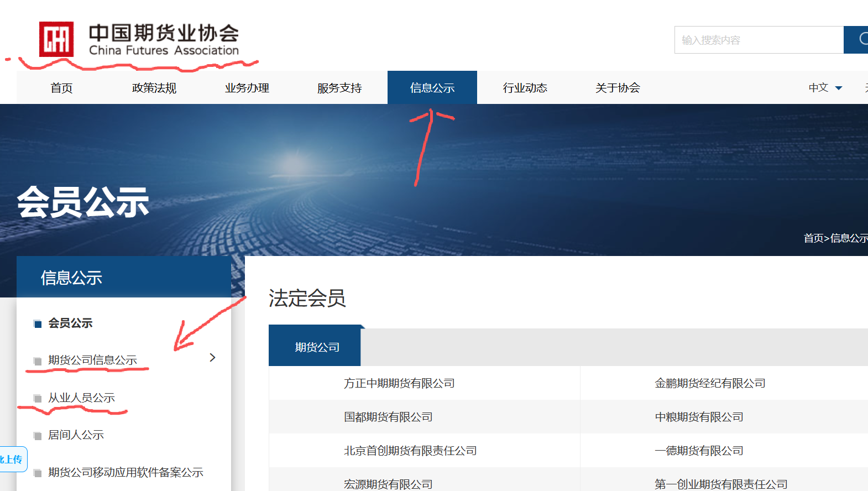The image size is (868, 491).
Task: Select the 信息公示 navigation tab
Action: tap(432, 88)
